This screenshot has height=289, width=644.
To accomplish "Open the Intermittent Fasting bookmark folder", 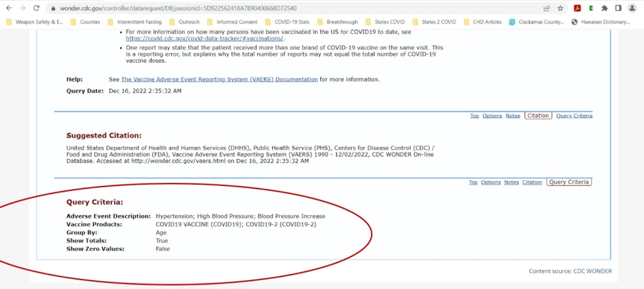I will coord(135,22).
